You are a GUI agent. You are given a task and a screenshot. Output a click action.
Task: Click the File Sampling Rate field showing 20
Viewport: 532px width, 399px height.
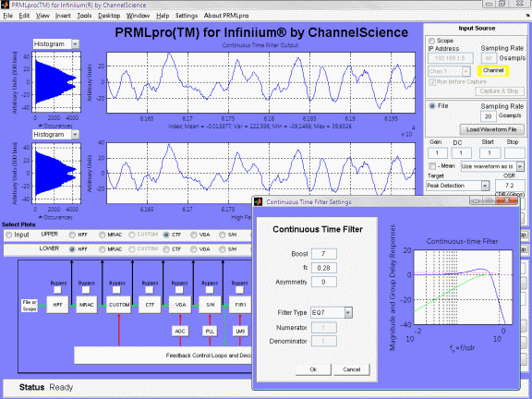(x=488, y=116)
